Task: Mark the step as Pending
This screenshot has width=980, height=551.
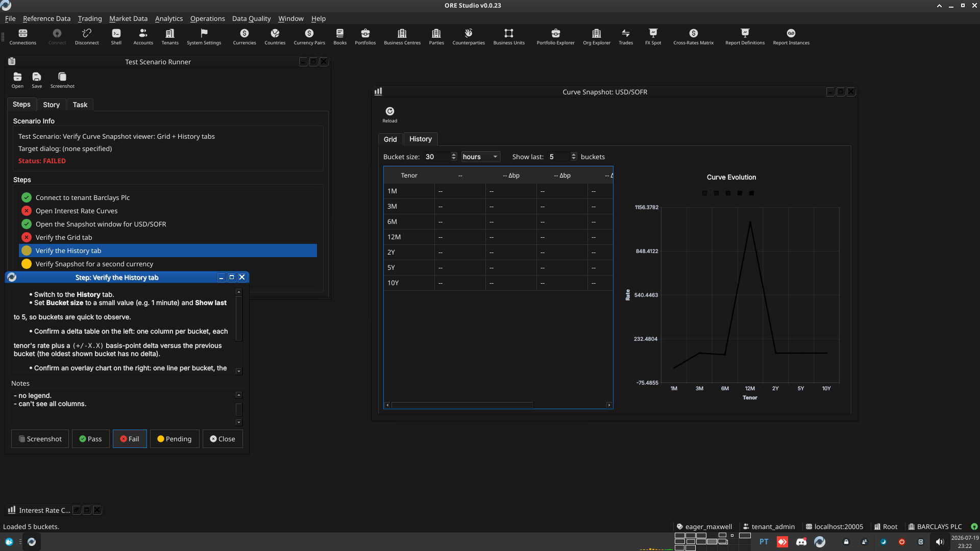Action: pos(175,439)
